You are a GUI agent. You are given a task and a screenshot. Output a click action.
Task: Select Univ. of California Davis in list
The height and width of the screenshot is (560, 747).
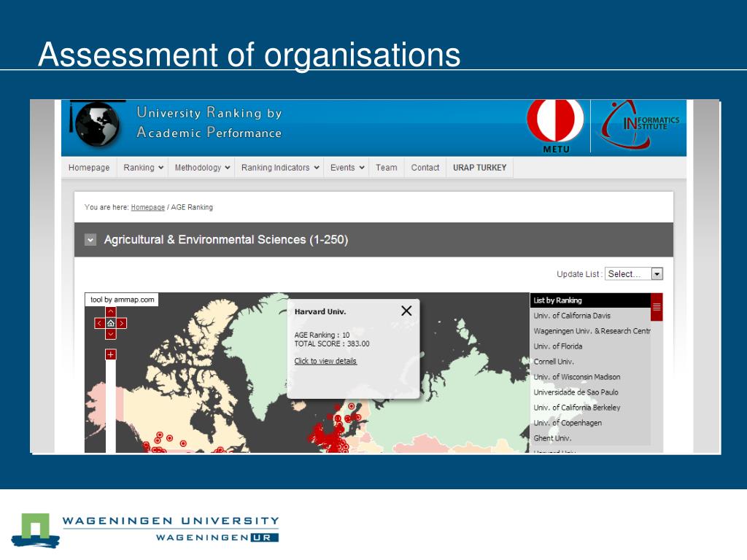590,316
